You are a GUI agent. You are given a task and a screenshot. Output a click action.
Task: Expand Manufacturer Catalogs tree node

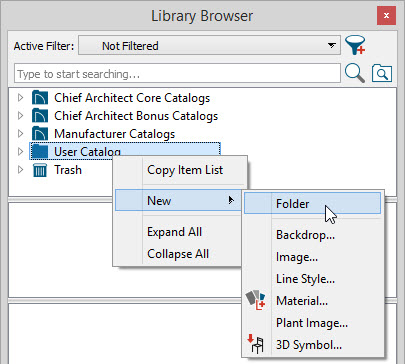(20, 134)
